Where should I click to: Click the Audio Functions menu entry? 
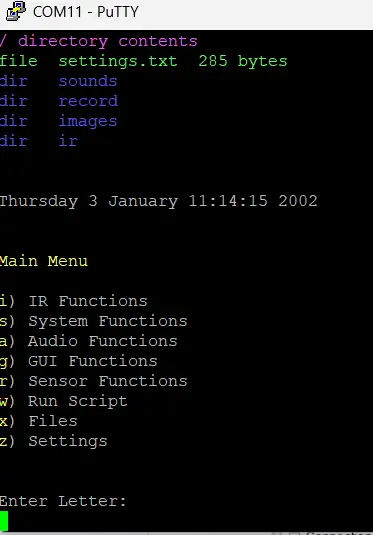tap(88, 341)
